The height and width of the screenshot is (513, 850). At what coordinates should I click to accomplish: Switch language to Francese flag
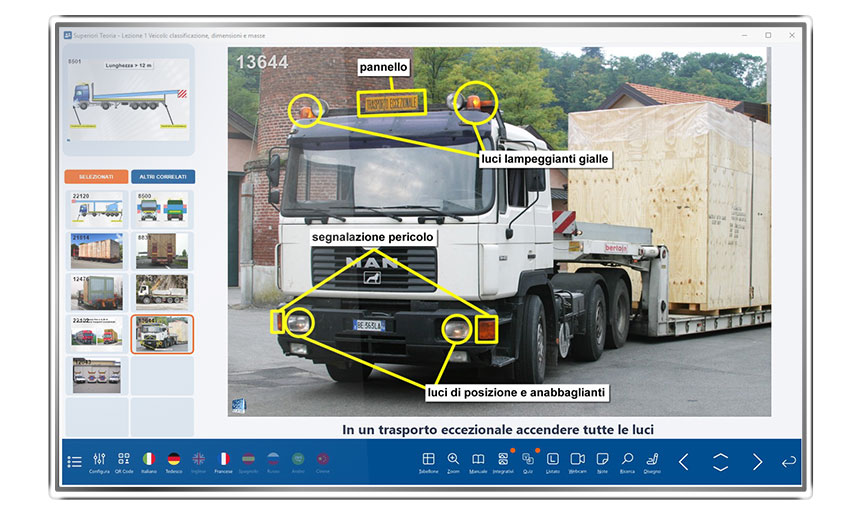(223, 460)
